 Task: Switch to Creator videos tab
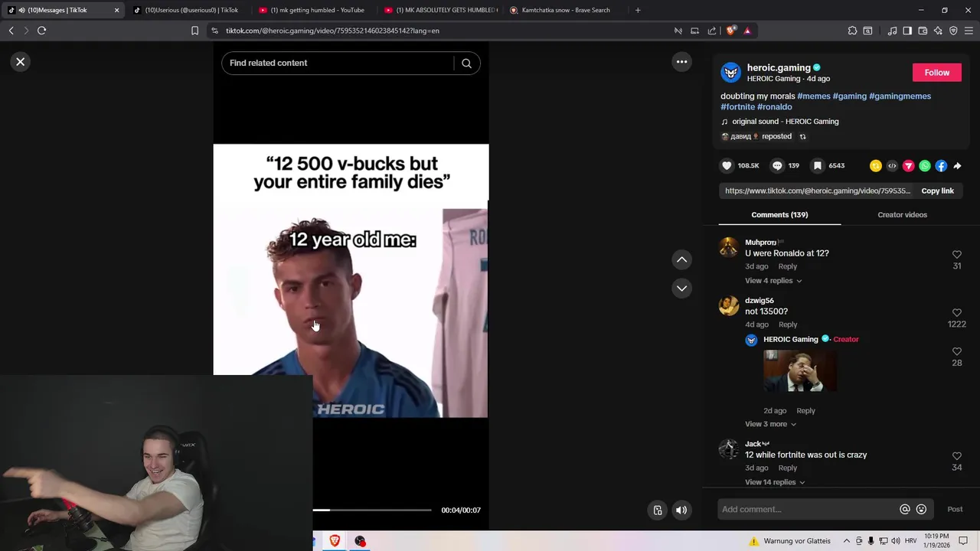pyautogui.click(x=902, y=215)
